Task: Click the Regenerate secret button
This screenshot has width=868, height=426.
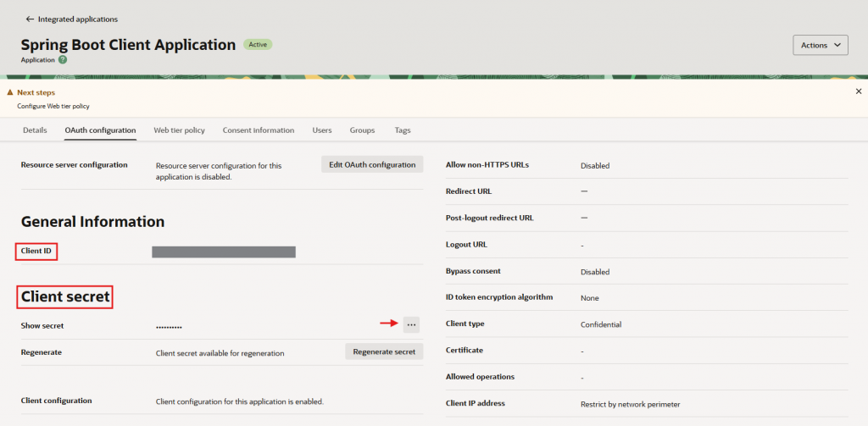Action: tap(384, 351)
